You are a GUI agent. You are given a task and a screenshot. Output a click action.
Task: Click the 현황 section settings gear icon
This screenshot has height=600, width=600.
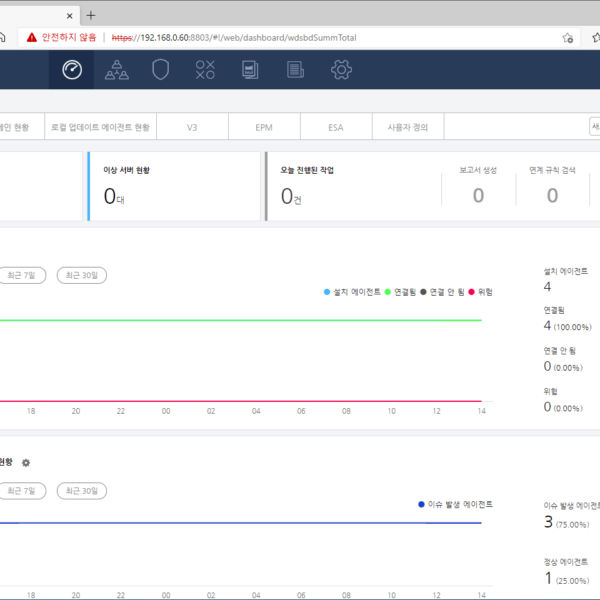(x=26, y=463)
